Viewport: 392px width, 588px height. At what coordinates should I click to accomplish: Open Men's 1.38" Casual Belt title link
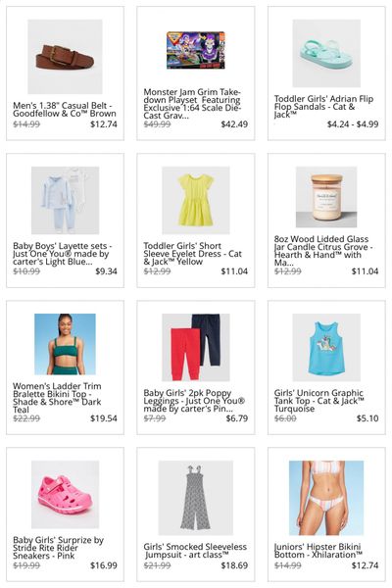65,110
